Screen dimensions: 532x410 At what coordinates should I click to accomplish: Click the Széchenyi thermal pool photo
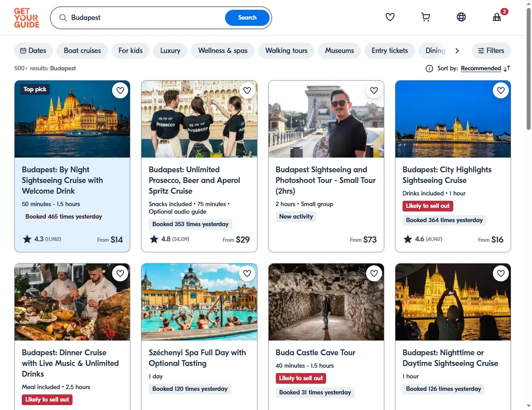pyautogui.click(x=199, y=302)
